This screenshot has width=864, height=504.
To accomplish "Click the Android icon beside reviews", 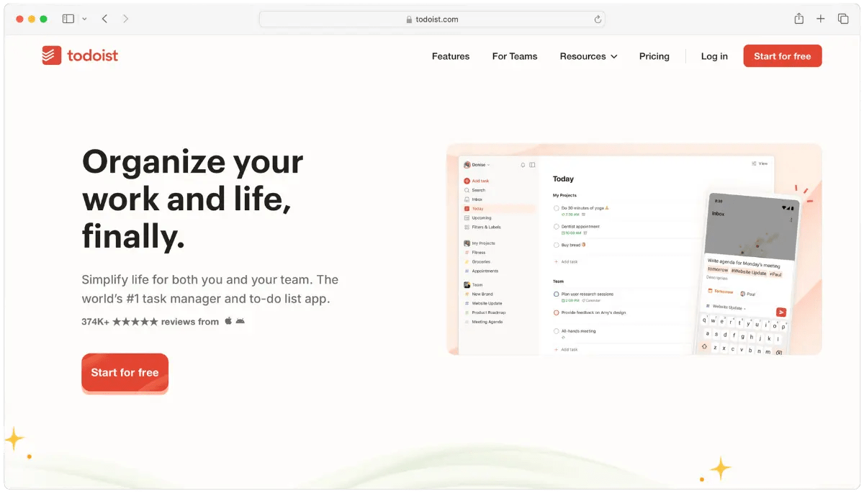I will [240, 321].
